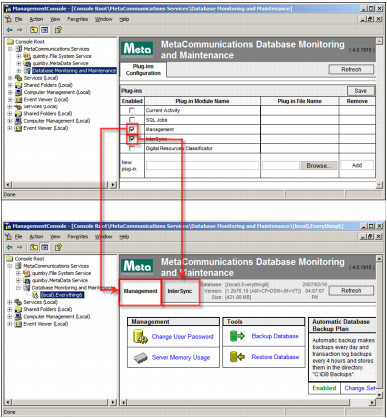Open Favorites menu in Everything6 window
Viewport: 387px width, 418px height.
point(77,237)
